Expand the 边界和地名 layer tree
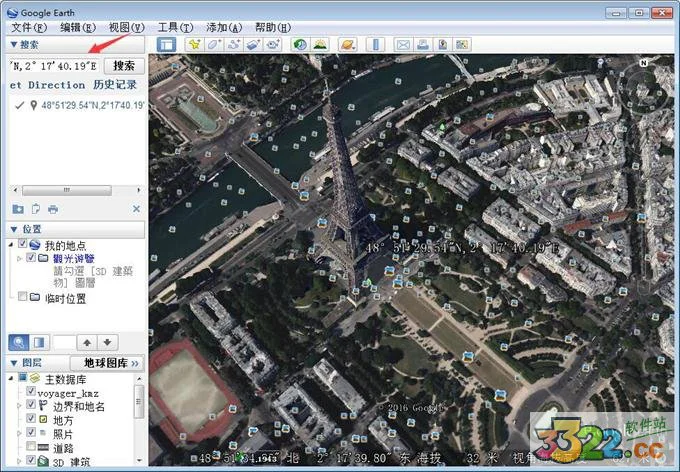This screenshot has height=472, width=680. (x=19, y=406)
